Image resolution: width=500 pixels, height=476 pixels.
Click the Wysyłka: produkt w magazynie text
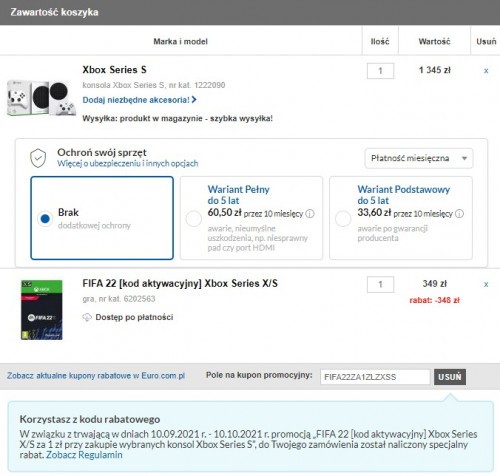(177, 118)
